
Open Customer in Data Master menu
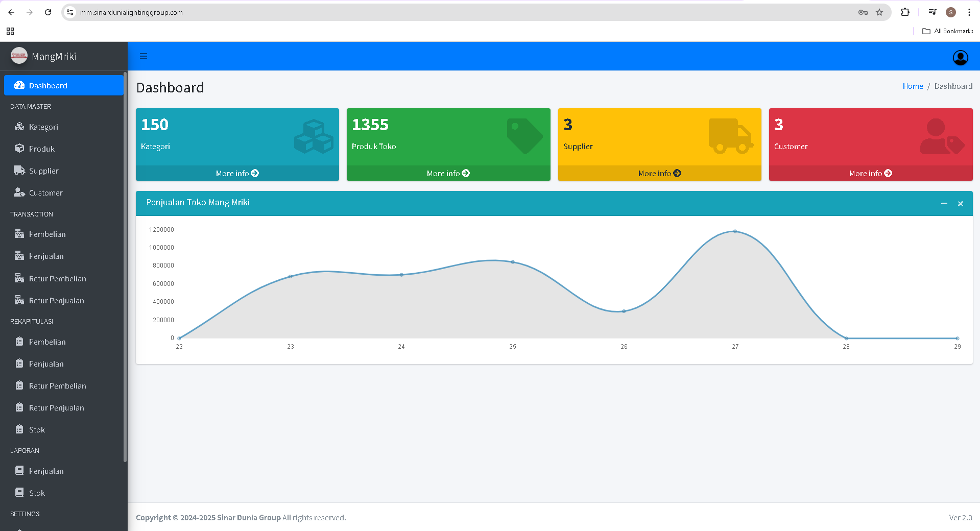pos(64,192)
